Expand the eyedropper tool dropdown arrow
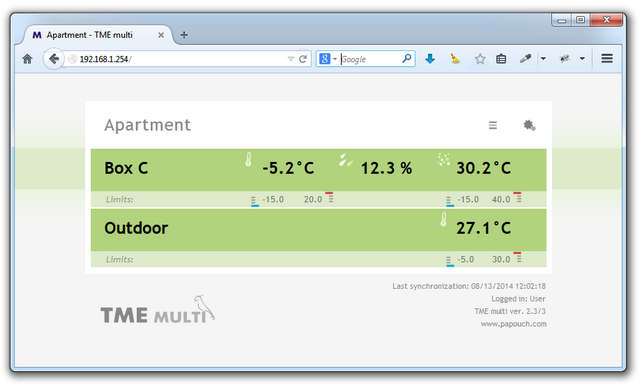This screenshot has height=388, width=640. (543, 59)
